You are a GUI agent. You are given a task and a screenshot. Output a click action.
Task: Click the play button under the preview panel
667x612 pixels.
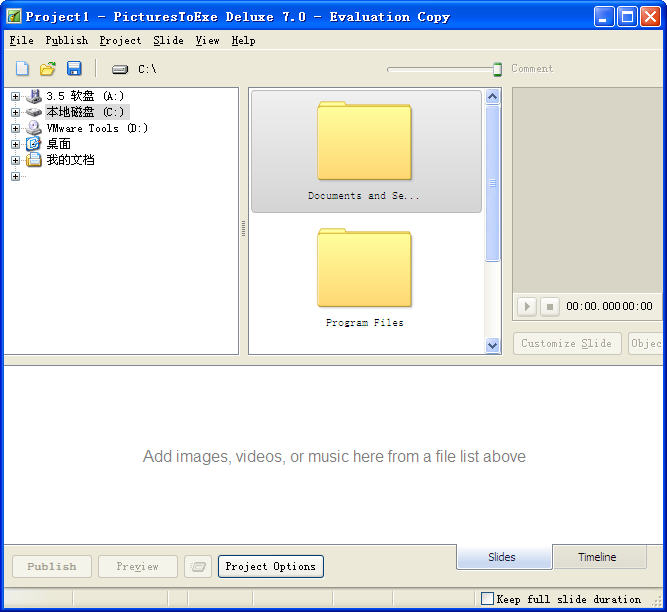point(527,306)
